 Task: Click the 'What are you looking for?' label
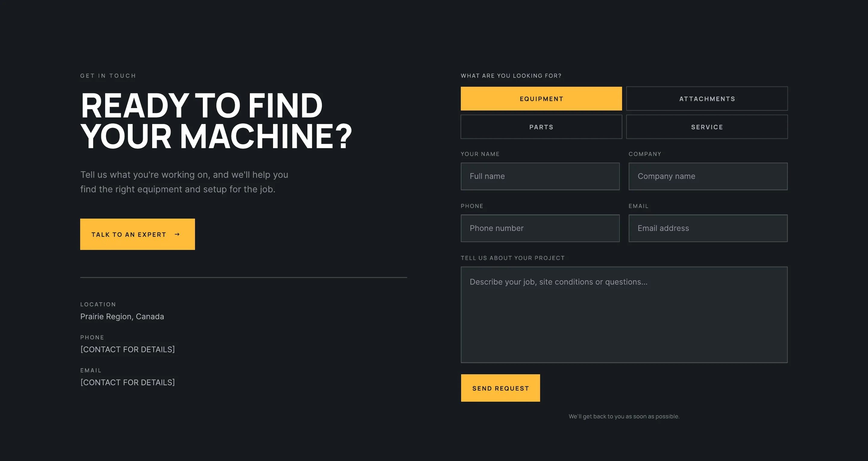click(x=511, y=76)
